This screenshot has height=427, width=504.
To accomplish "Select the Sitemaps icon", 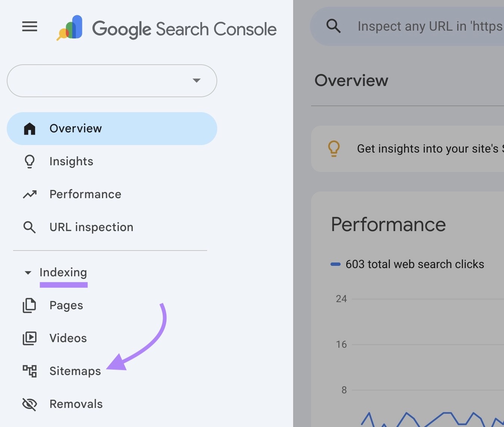I will pyautogui.click(x=29, y=371).
